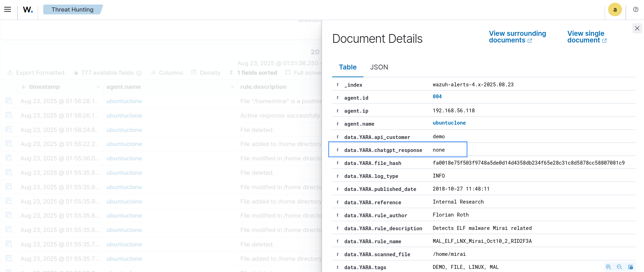Screen dimensions: 644x272
Task: Open the Columns selector
Action: click(x=167, y=73)
